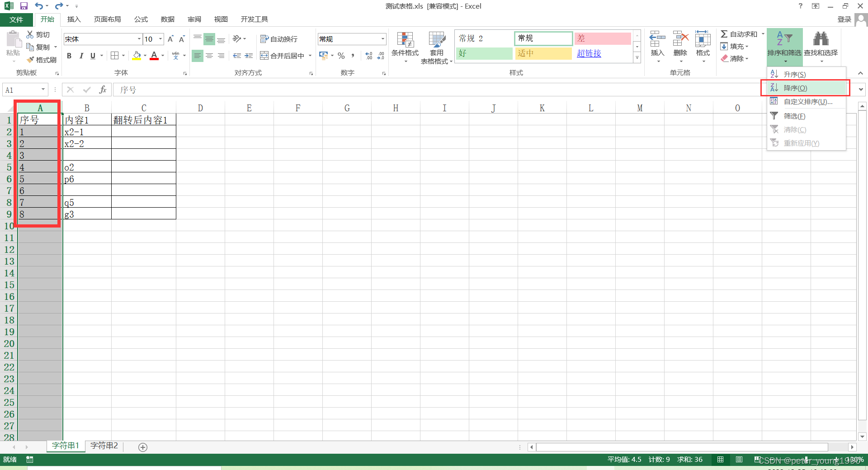868x470 pixels.
Task: Open Custom Sort (自定义排序)
Action: [x=806, y=101]
